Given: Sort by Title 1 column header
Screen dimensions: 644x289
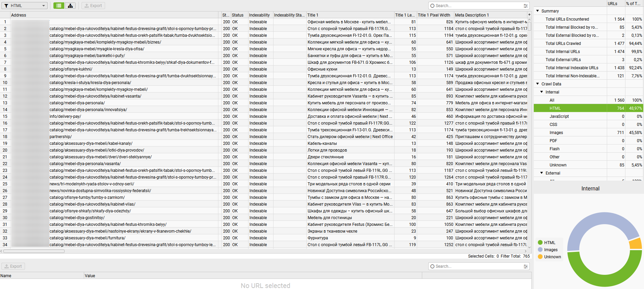Looking at the screenshot, I should (350, 15).
